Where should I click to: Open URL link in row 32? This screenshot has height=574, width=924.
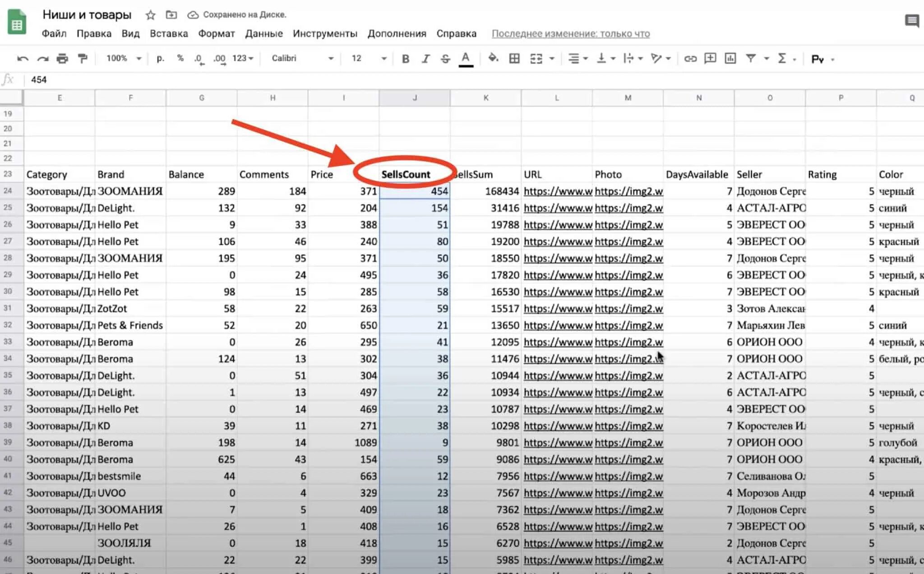click(x=558, y=325)
